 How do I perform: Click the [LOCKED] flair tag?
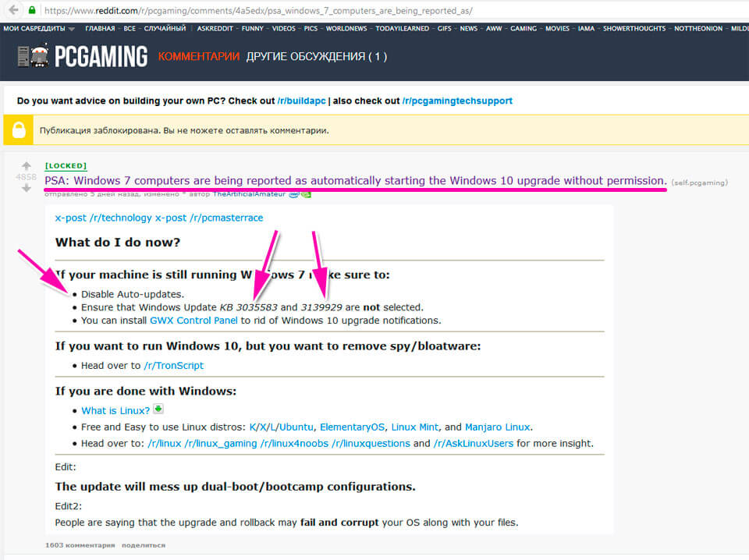(66, 165)
